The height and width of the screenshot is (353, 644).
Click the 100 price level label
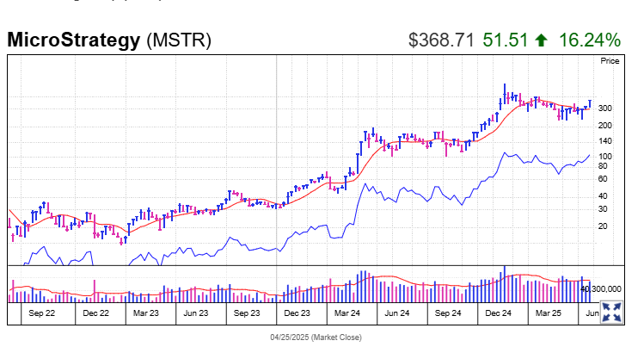pos(604,157)
